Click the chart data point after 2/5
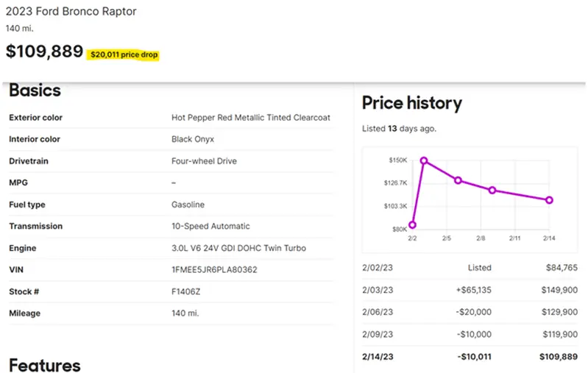The height and width of the screenshot is (373, 588). tap(458, 180)
